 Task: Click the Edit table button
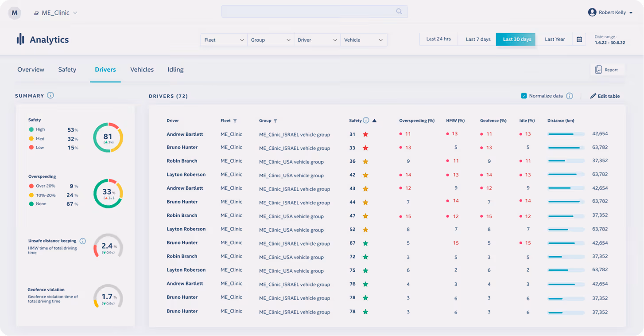pyautogui.click(x=605, y=96)
